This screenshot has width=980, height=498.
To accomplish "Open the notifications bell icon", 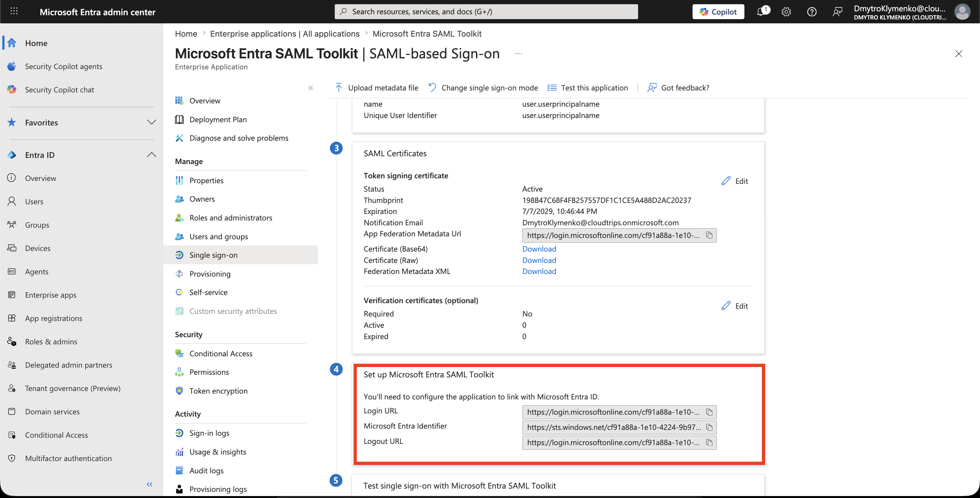I will click(x=761, y=12).
